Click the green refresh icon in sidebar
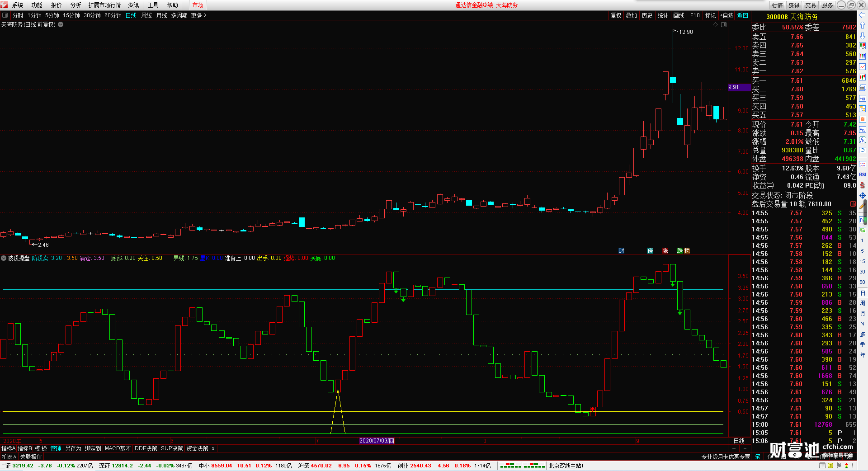The image size is (868, 471). pyautogui.click(x=863, y=230)
